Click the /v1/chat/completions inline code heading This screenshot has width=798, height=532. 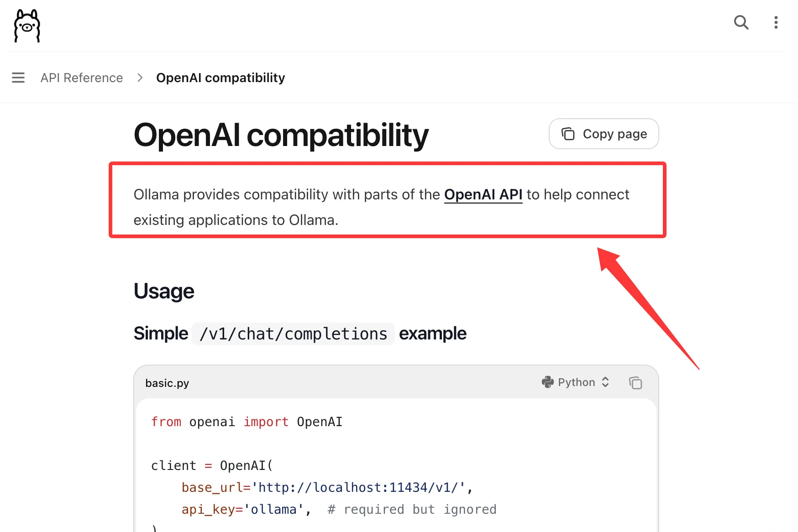pyautogui.click(x=293, y=334)
